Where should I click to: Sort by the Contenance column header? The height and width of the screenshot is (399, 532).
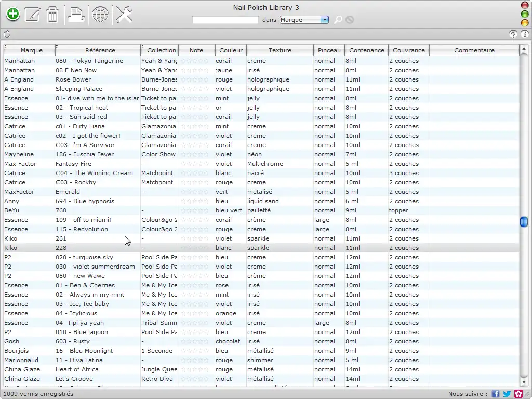point(367,50)
